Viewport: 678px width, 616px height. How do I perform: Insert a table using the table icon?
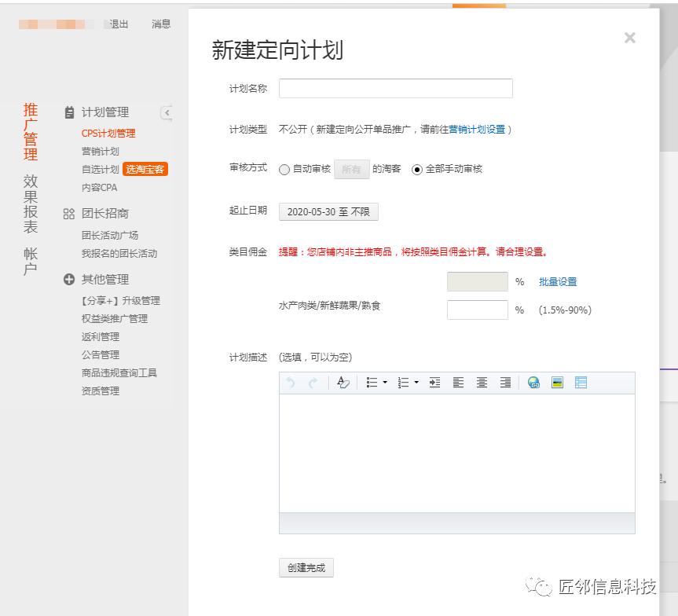[x=581, y=383]
